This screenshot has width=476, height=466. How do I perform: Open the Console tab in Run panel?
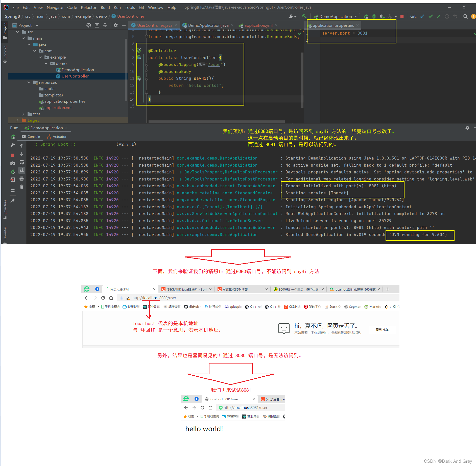tap(31, 137)
